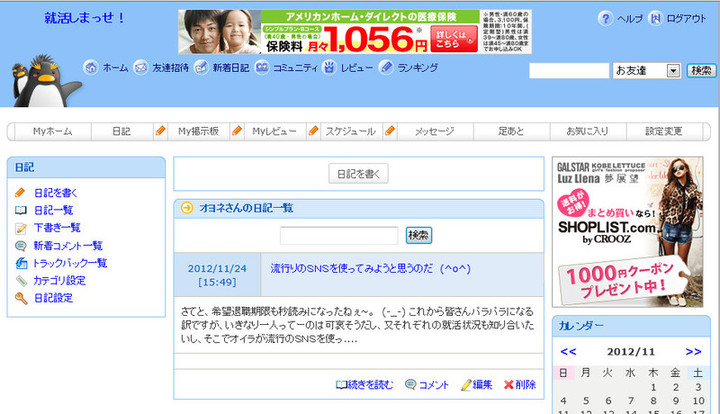Open トラックバック一覧 in sidebar
This screenshot has height=414, width=720.
[x=68, y=263]
